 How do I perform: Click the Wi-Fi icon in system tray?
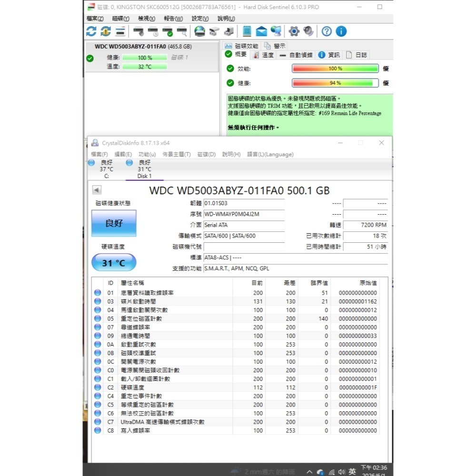pos(332,472)
